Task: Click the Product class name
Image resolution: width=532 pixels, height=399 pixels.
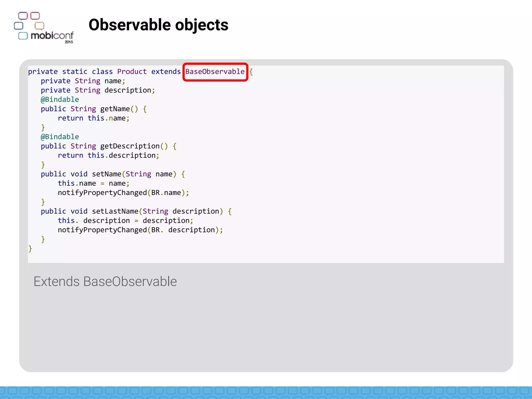Action: click(132, 72)
